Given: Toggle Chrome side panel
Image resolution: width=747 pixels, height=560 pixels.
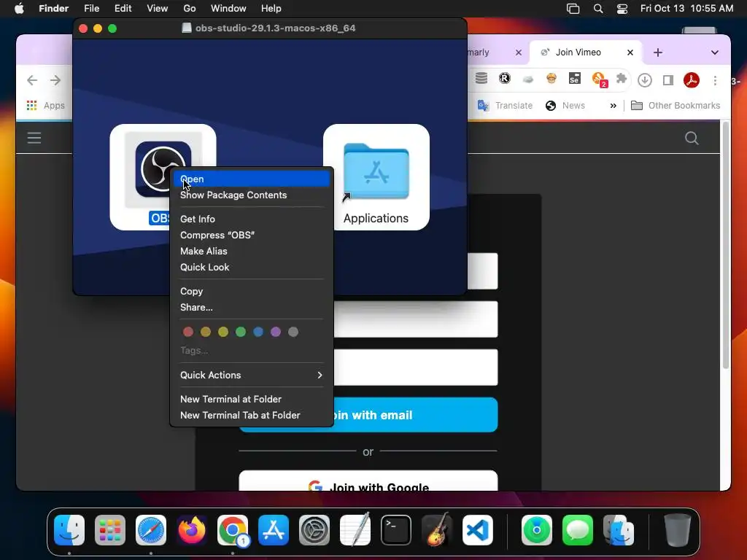Looking at the screenshot, I should (x=668, y=80).
